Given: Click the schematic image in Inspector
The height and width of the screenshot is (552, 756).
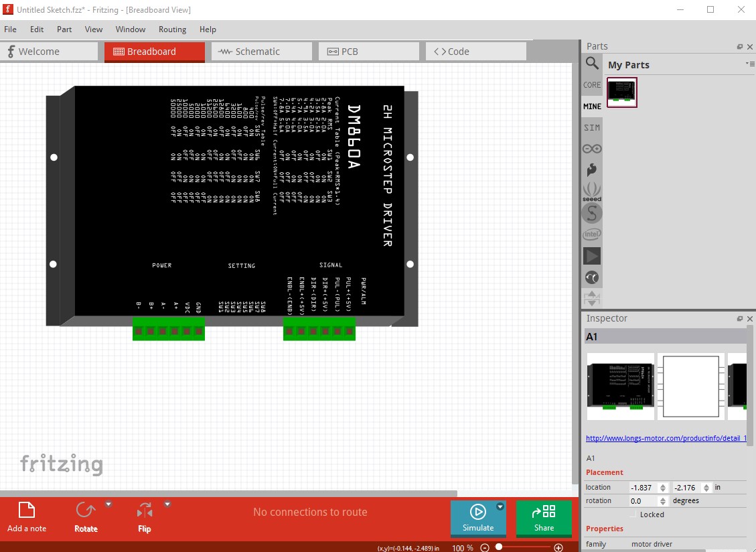Looking at the screenshot, I should pyautogui.click(x=691, y=387).
